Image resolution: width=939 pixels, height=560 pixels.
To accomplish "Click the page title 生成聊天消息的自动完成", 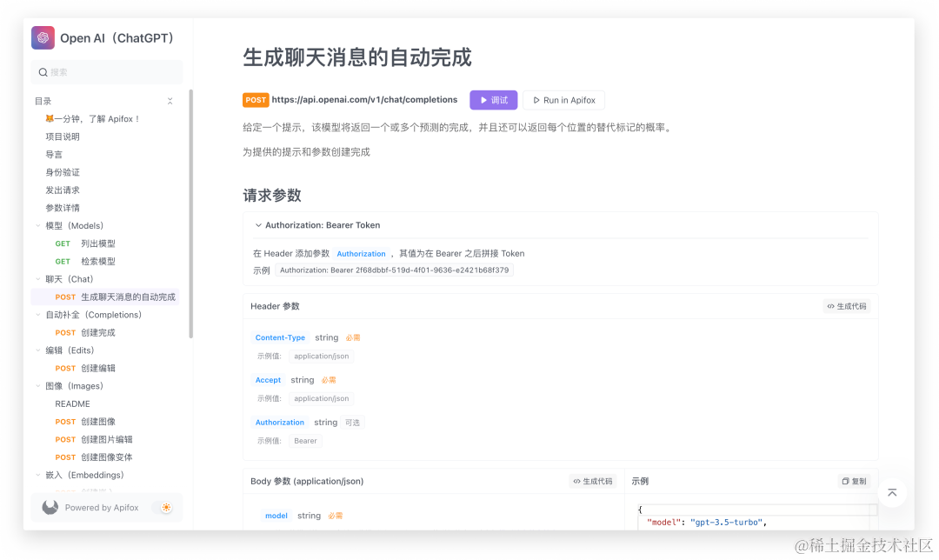I will pos(357,57).
